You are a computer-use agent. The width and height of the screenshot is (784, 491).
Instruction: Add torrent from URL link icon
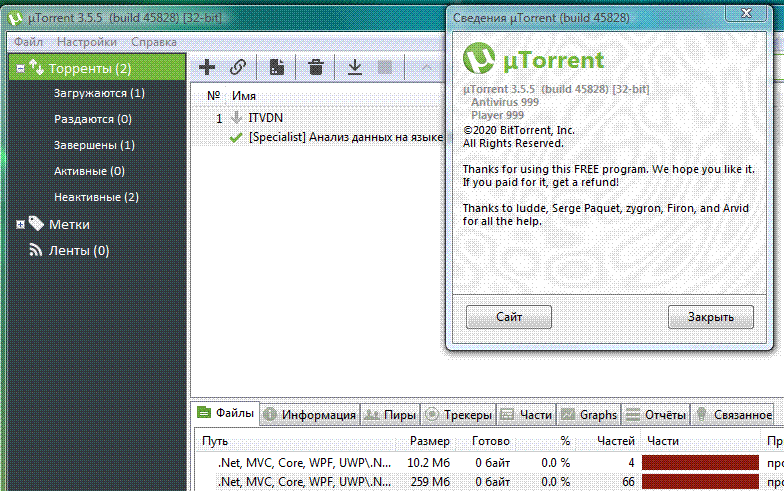click(x=238, y=67)
